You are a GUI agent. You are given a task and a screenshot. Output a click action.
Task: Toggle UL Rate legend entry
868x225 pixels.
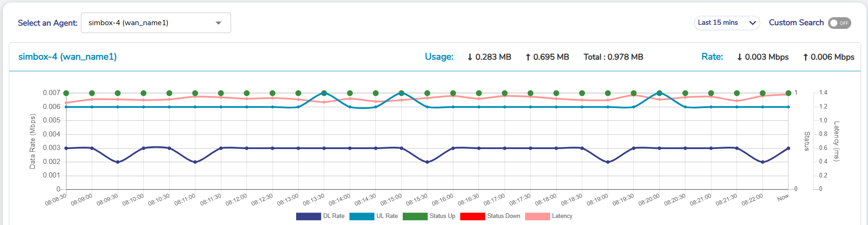tap(374, 216)
